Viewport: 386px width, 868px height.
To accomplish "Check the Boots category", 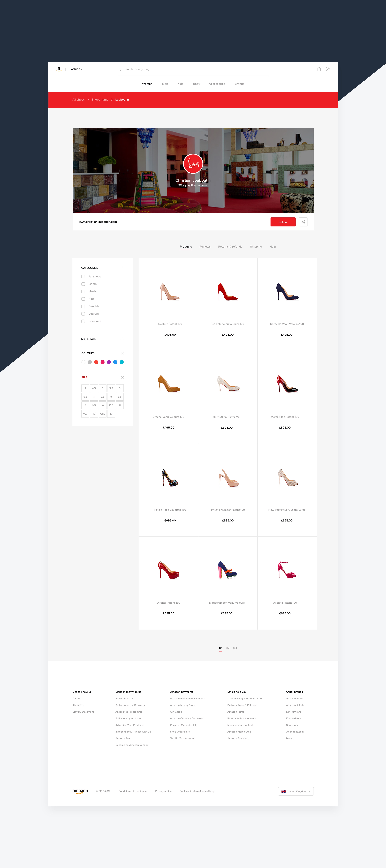I will [x=83, y=284].
